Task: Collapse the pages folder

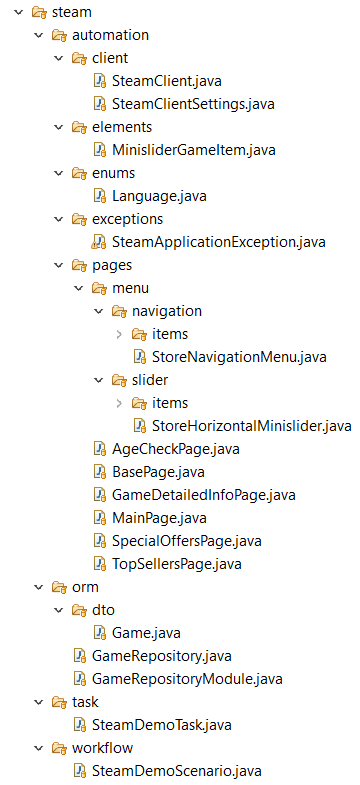Action: point(59,265)
